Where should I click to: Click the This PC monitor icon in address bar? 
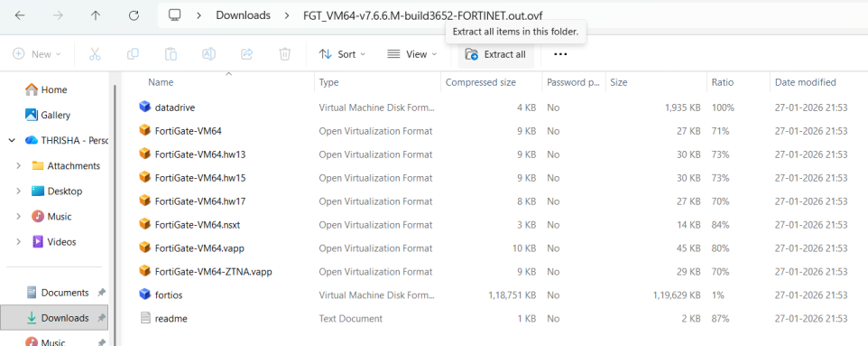coord(175,15)
